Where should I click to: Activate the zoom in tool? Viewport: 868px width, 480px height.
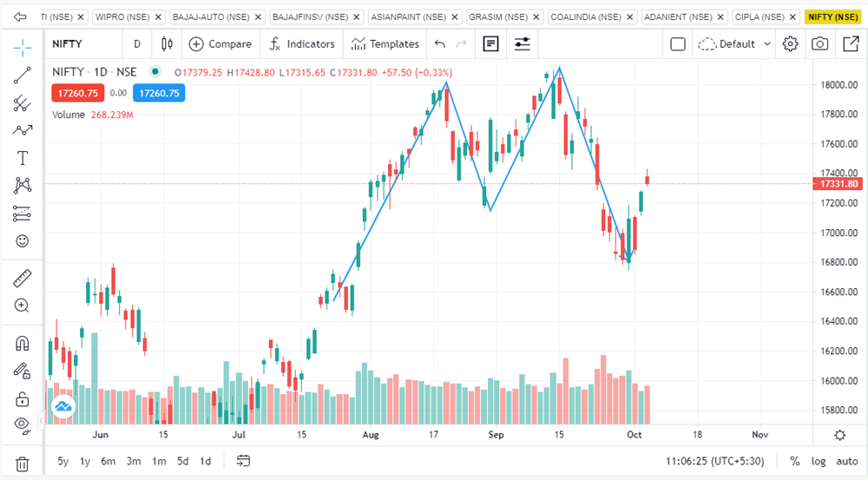[23, 306]
